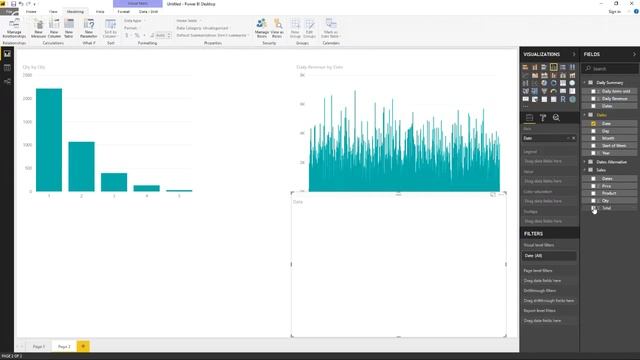The image size is (640, 360).
Task: Open Page 1 report tab
Action: (39, 347)
